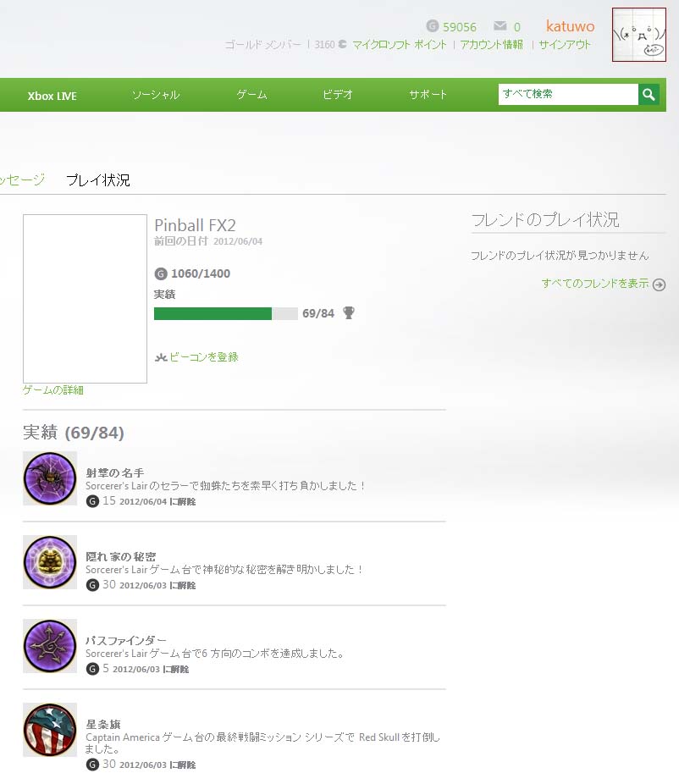
Task: Click the 1060/1400 gamerscore text
Action: (201, 273)
